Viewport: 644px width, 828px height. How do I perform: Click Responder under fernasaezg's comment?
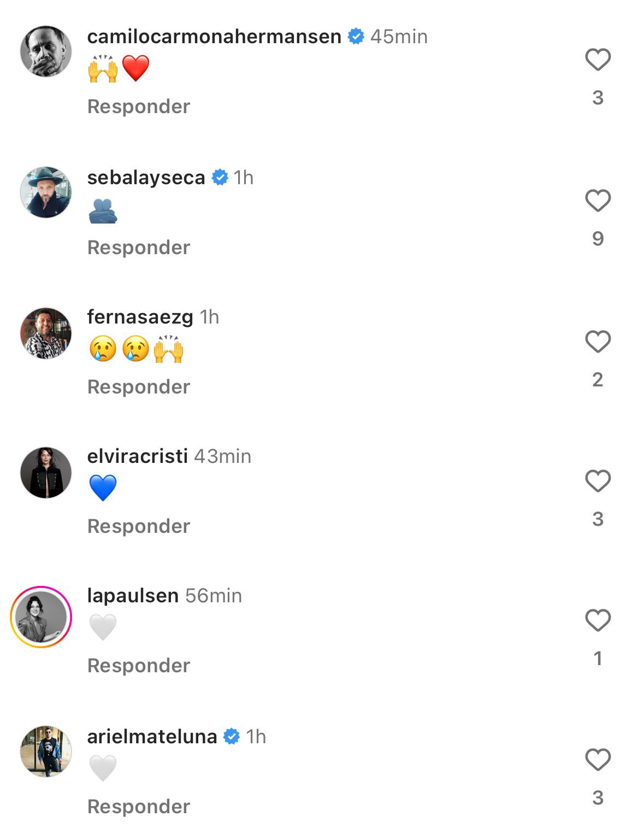point(139,387)
